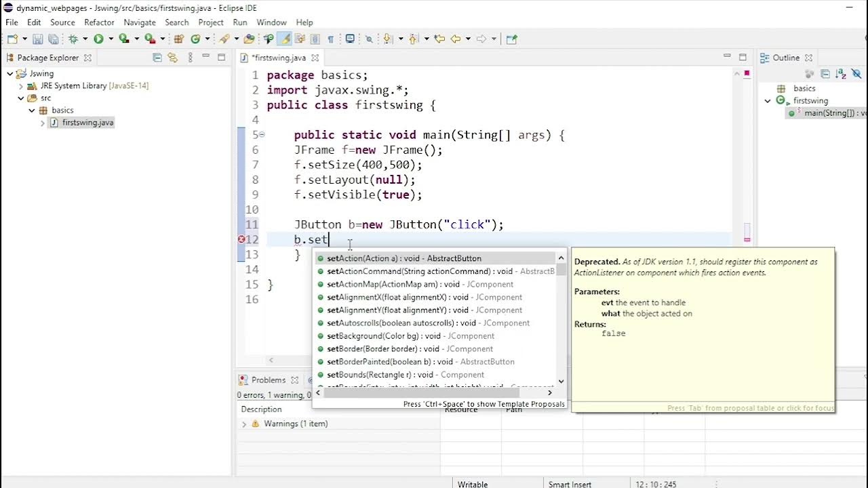Expand JRE System Library node

pyautogui.click(x=21, y=86)
